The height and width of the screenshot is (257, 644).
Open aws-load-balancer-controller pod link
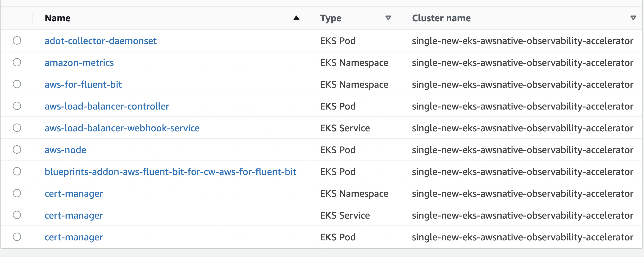tap(107, 106)
